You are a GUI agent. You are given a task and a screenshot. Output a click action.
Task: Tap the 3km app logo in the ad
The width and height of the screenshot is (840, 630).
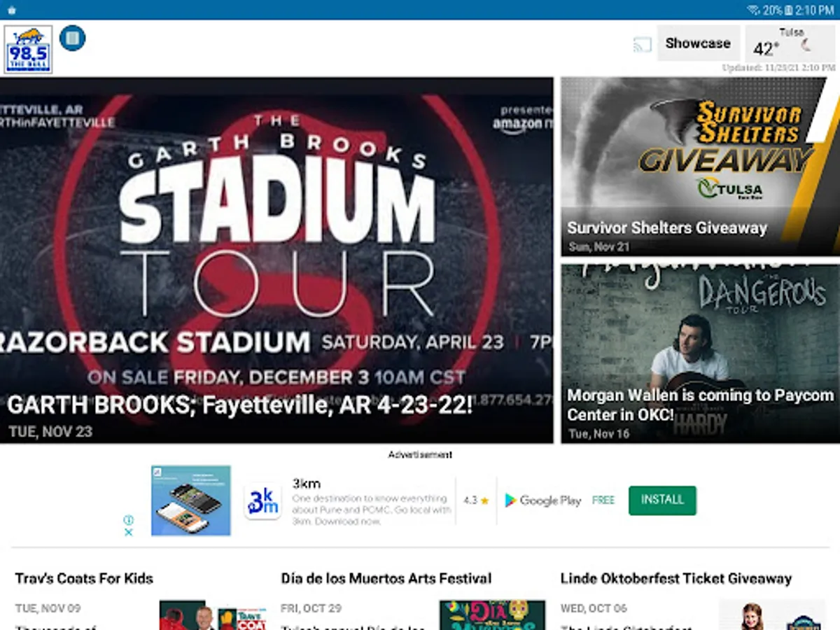pos(262,502)
